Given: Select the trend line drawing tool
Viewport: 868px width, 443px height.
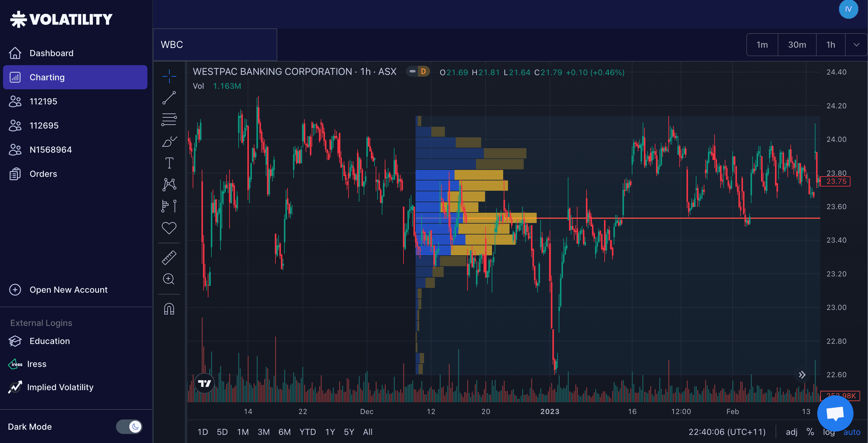Looking at the screenshot, I should click(x=169, y=97).
